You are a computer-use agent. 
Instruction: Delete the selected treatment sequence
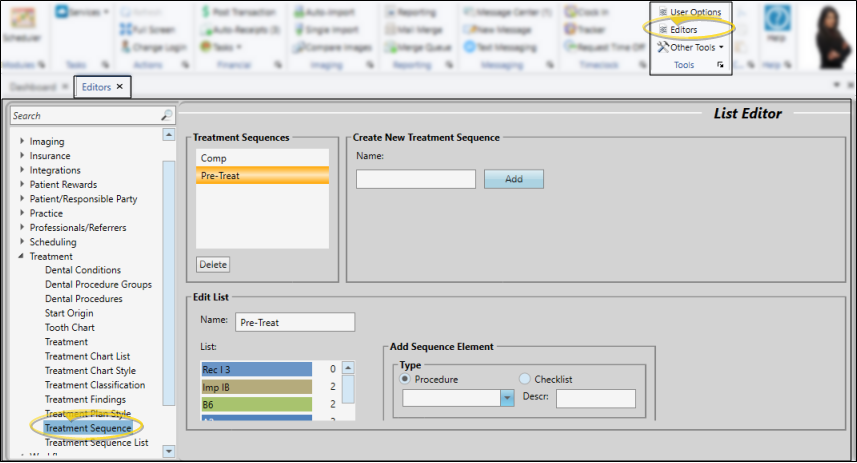(213, 265)
